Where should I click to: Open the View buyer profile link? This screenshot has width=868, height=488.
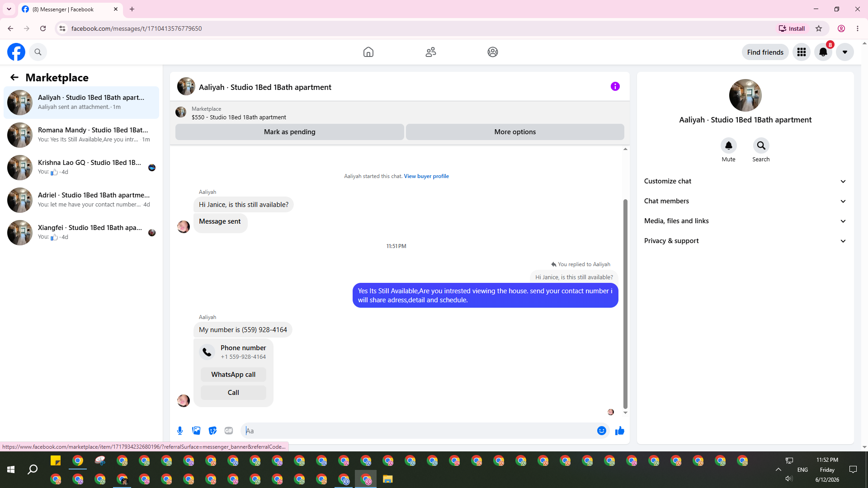coord(426,176)
